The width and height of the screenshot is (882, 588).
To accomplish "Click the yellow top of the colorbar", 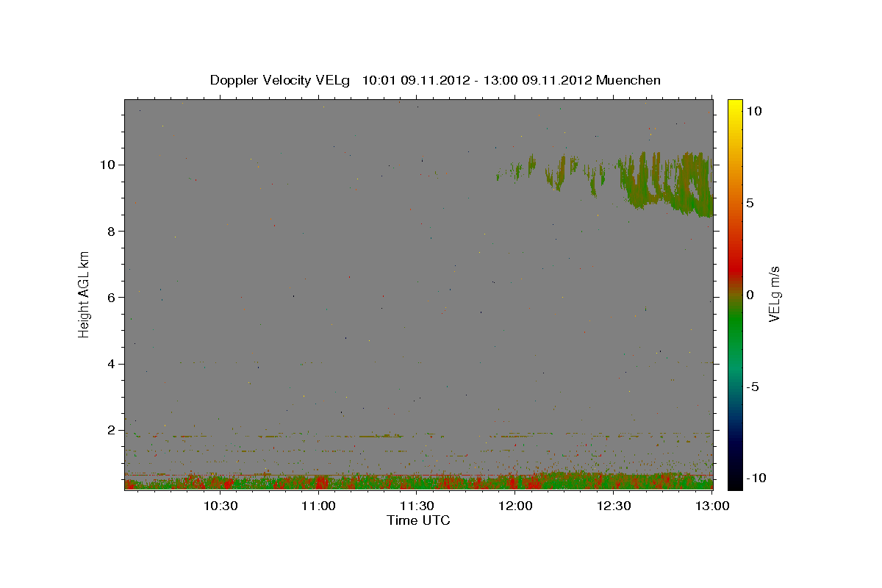I will 735,104.
